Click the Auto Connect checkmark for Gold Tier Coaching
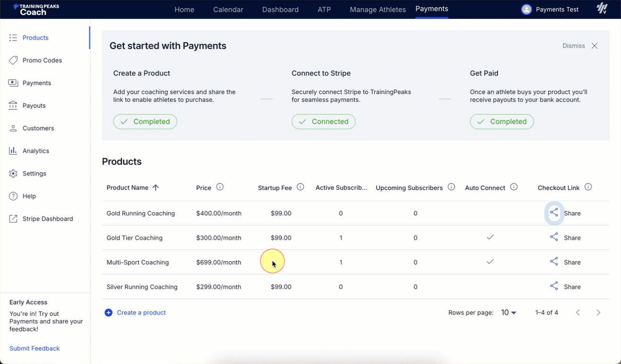 [x=490, y=237]
